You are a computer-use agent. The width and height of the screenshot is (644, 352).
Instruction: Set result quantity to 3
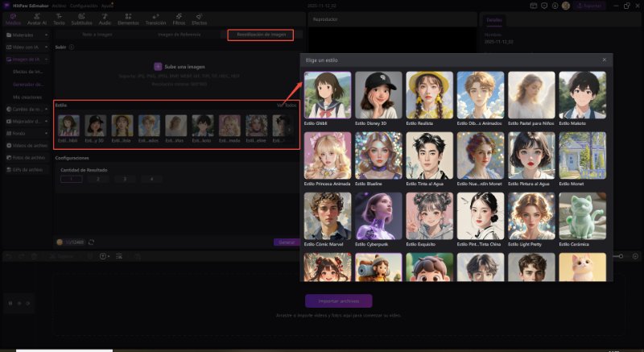(125, 179)
